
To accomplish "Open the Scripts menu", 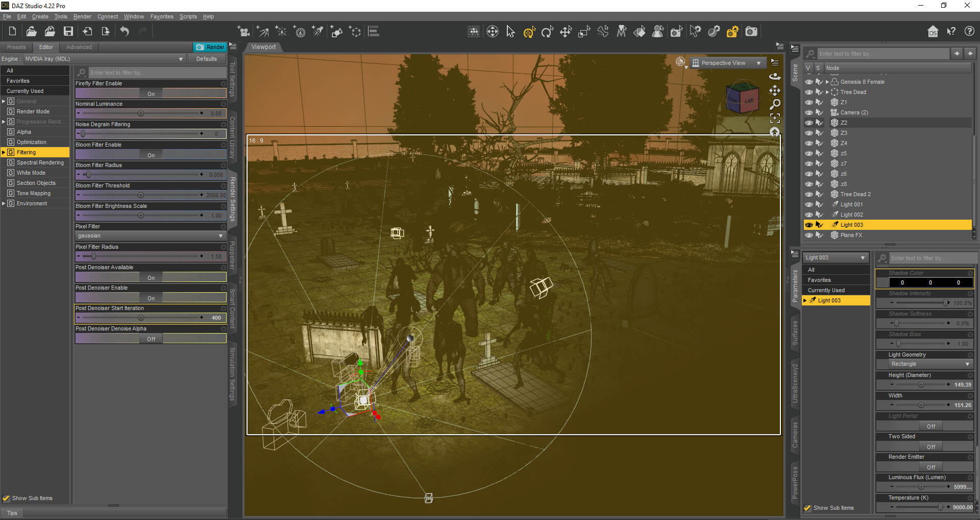I will 188,16.
